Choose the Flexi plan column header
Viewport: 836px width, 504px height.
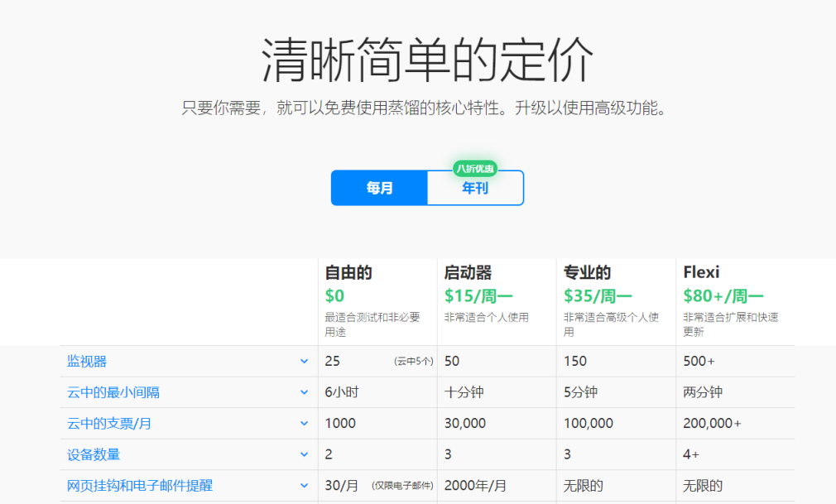click(701, 272)
